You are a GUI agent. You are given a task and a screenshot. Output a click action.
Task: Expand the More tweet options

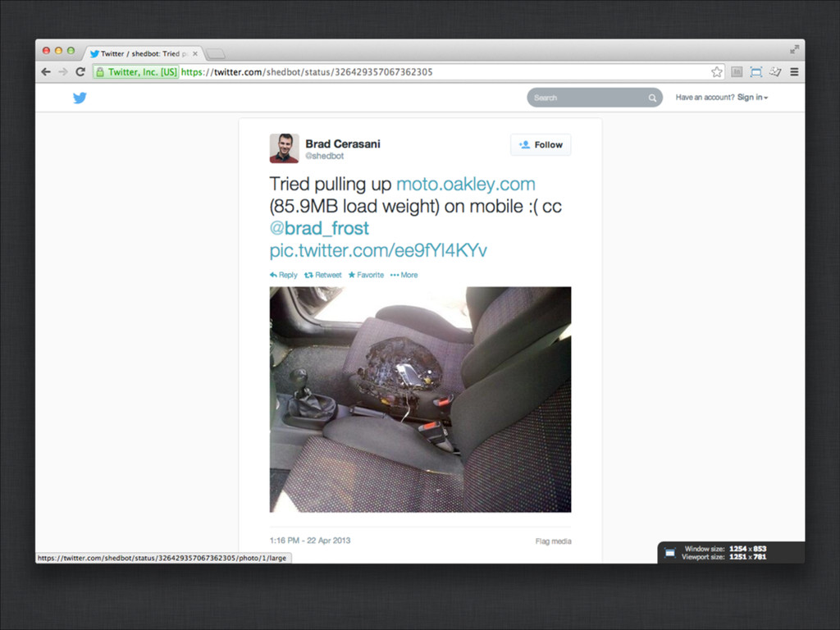click(404, 275)
